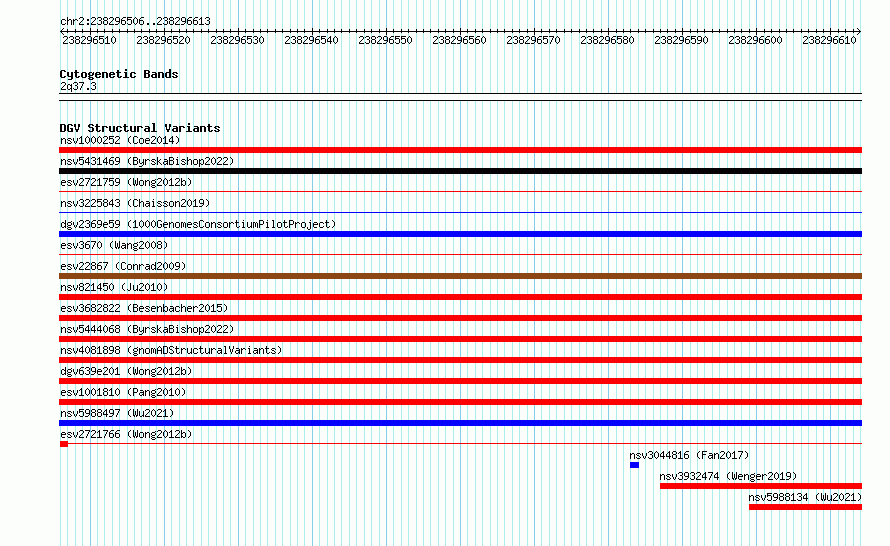Click the red bar under nsv821450 (Ju2010)
The width and height of the screenshot is (890, 546).
click(x=460, y=297)
